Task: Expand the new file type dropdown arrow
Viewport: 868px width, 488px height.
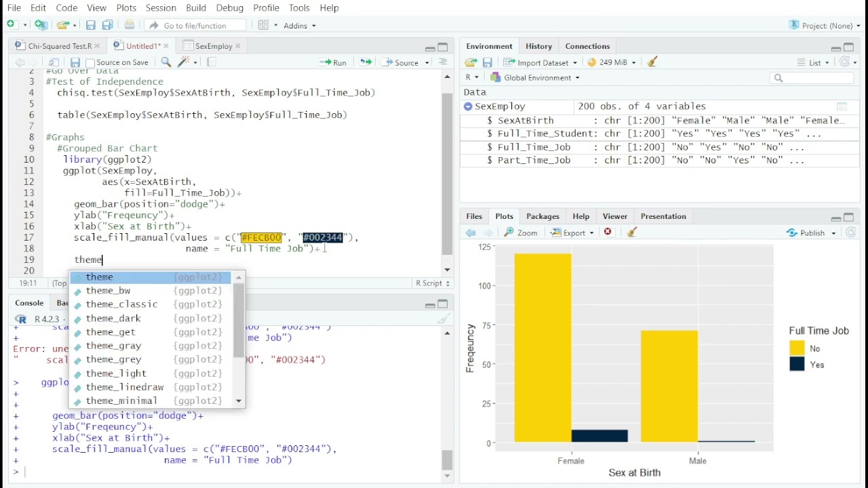Action: (25, 26)
